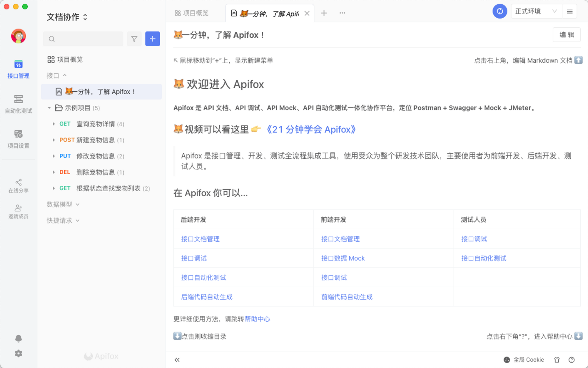Expand GET 查询宠物详情 item
This screenshot has width=588, height=368.
click(x=54, y=124)
